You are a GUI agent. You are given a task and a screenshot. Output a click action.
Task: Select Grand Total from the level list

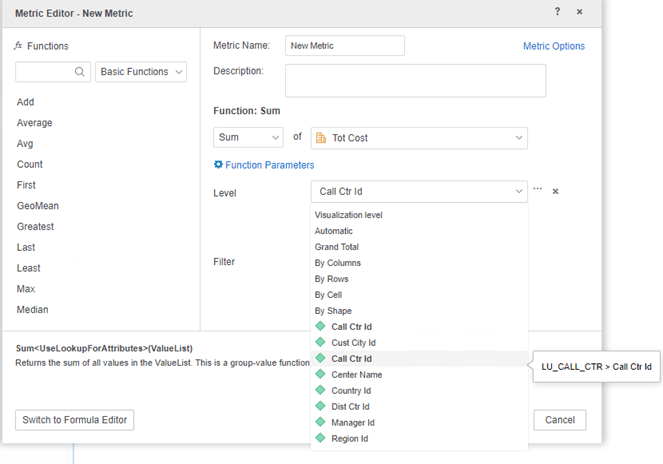click(x=337, y=247)
